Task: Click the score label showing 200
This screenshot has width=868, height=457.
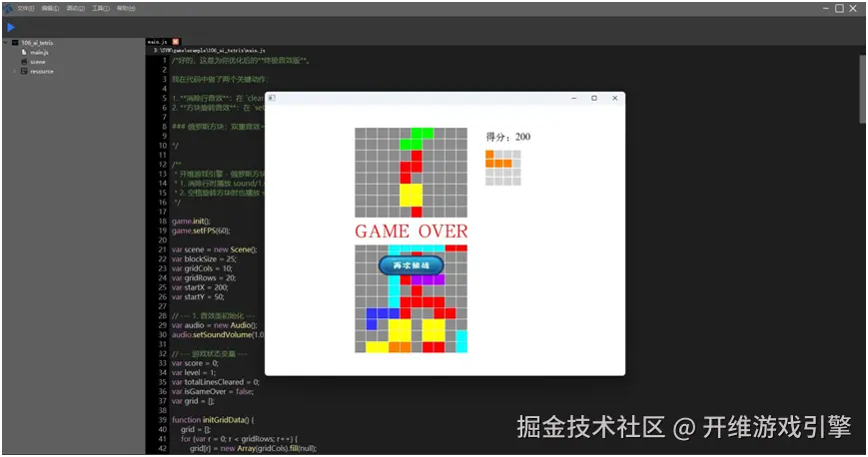Action: (508, 137)
